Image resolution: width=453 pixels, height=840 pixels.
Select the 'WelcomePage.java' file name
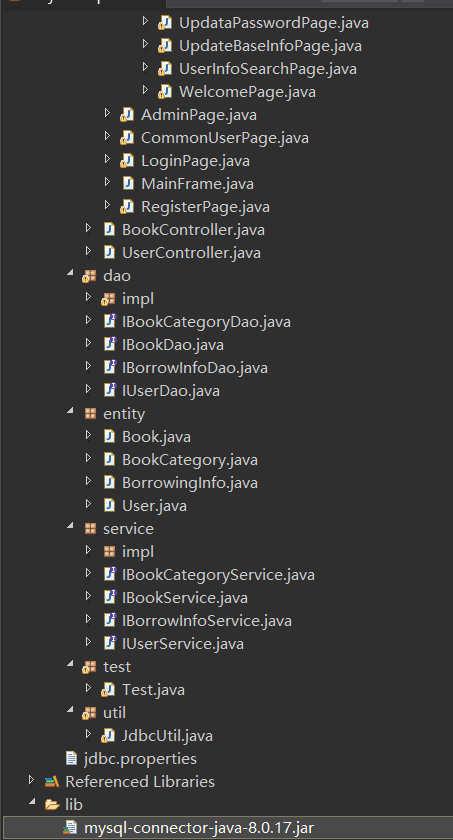click(247, 92)
